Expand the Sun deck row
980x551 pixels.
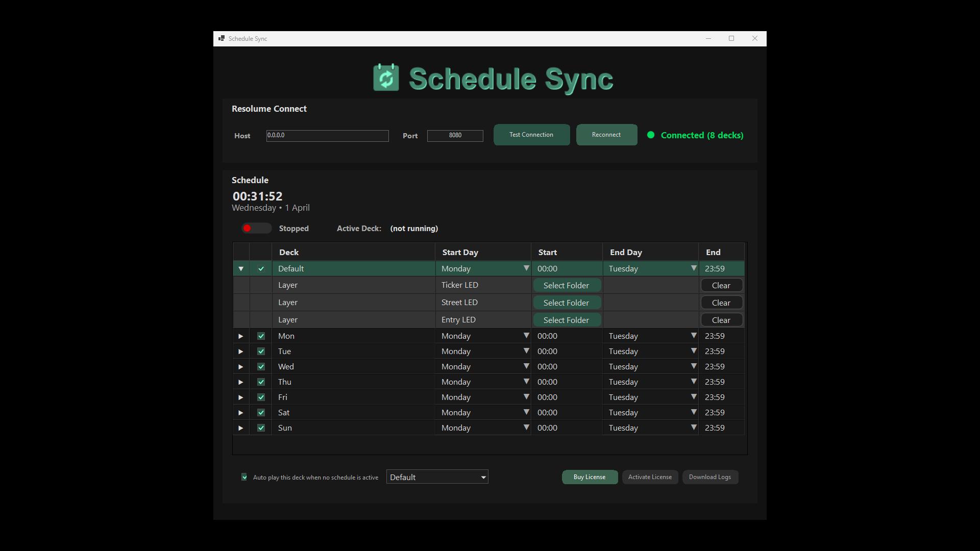[x=241, y=428]
